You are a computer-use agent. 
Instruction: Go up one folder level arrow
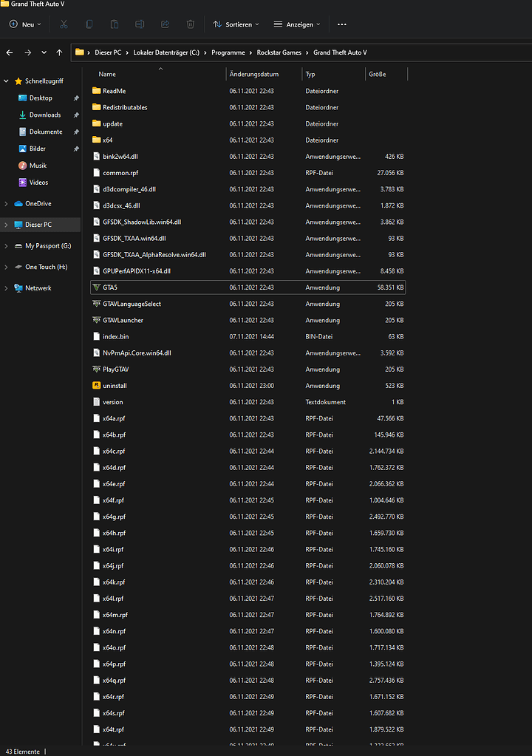tap(59, 52)
